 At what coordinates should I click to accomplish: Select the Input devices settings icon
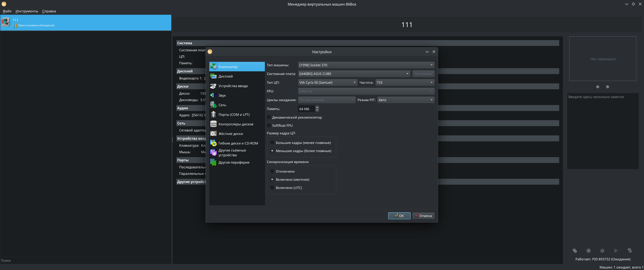(x=213, y=86)
